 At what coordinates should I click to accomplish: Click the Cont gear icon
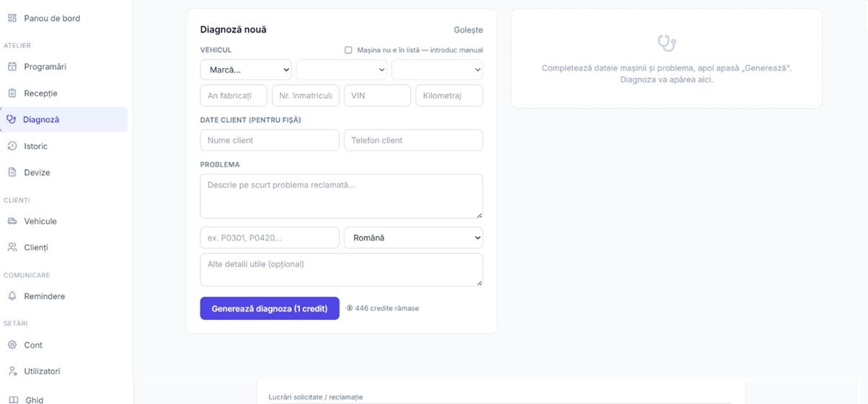point(12,345)
